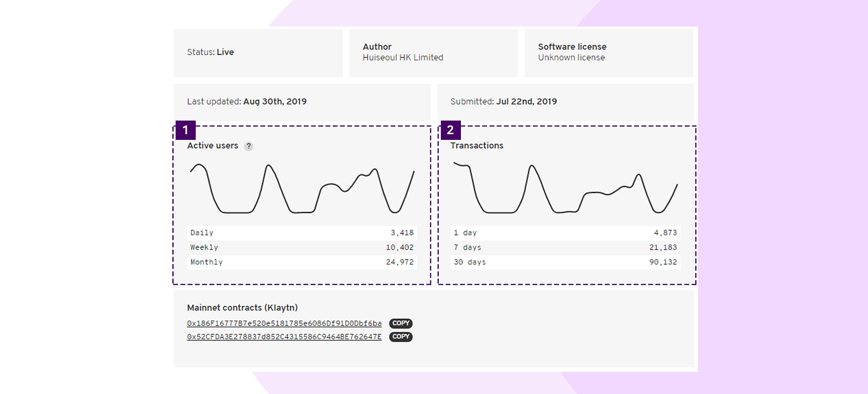Click the Status: Live label
This screenshot has height=394, width=868.
click(x=210, y=52)
